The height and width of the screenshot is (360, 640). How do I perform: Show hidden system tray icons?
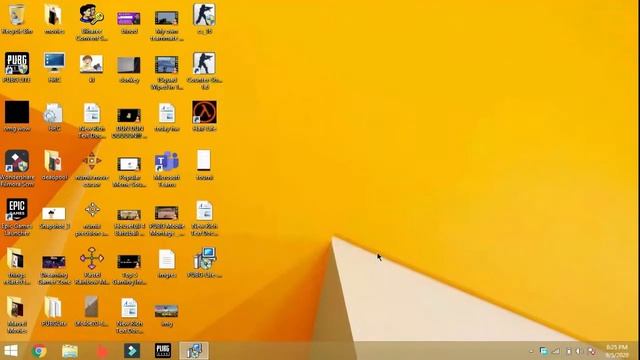tap(531, 351)
